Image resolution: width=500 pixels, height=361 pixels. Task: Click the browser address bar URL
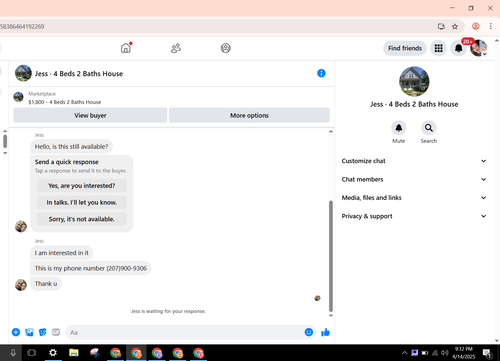click(x=22, y=27)
